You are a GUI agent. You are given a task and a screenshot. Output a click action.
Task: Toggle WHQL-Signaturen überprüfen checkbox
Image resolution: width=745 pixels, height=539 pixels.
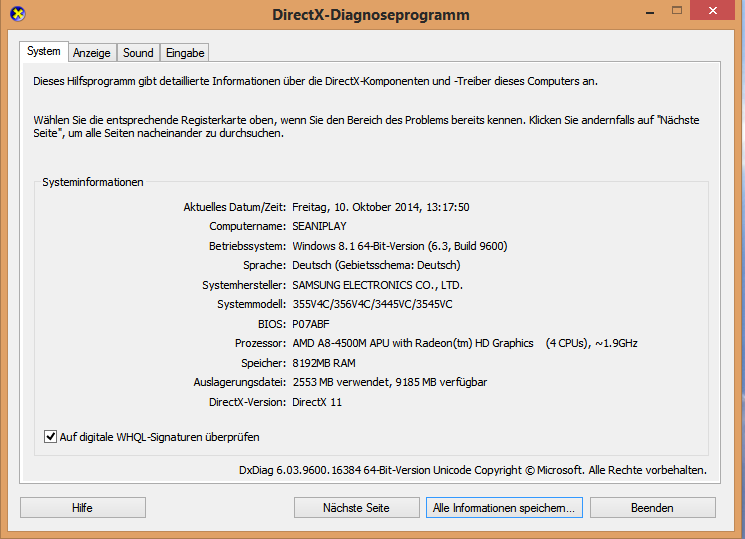50,436
